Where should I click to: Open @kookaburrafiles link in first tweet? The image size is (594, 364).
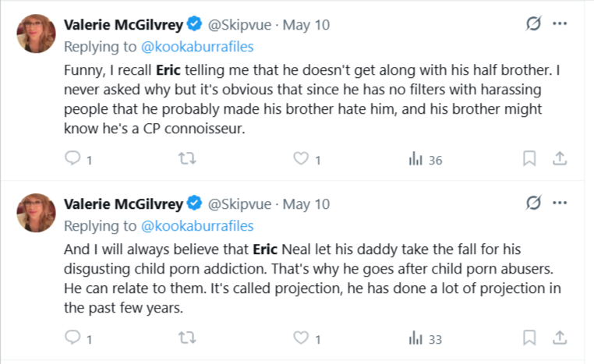tap(198, 46)
